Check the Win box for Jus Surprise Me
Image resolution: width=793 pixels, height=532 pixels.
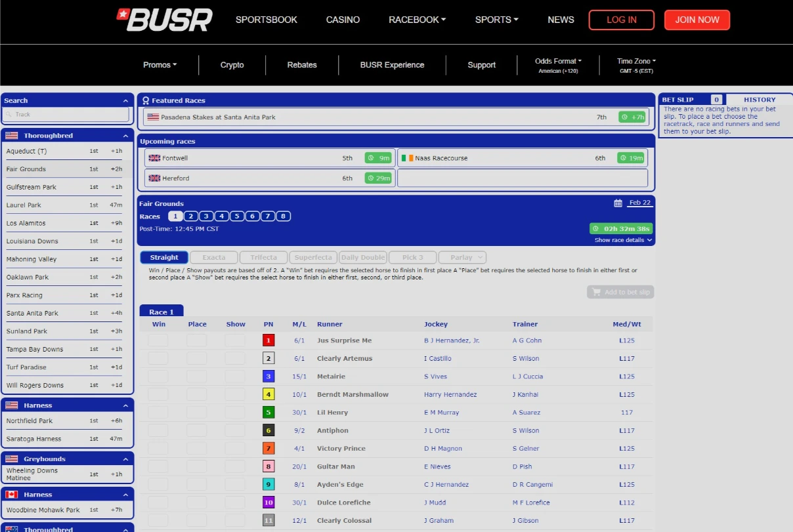[x=158, y=340]
